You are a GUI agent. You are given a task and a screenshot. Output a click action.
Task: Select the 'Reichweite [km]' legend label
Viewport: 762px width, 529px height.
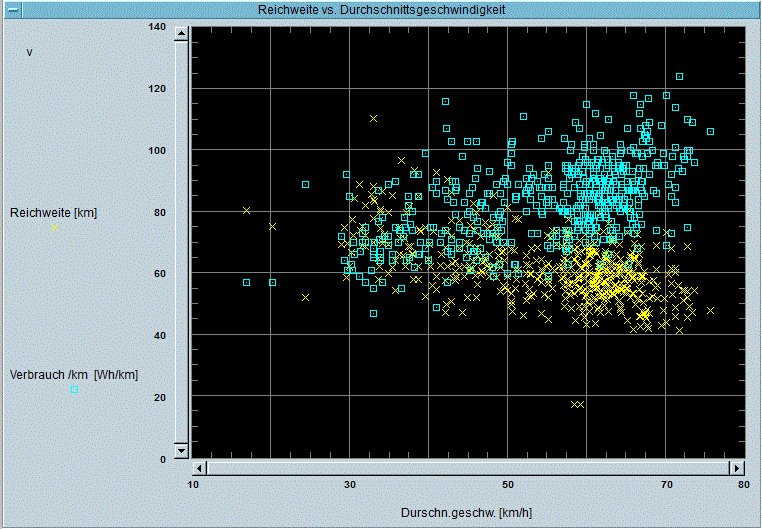(x=52, y=212)
